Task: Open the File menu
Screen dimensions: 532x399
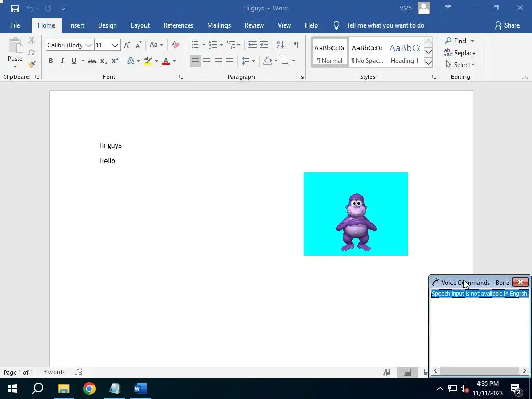Action: click(15, 25)
